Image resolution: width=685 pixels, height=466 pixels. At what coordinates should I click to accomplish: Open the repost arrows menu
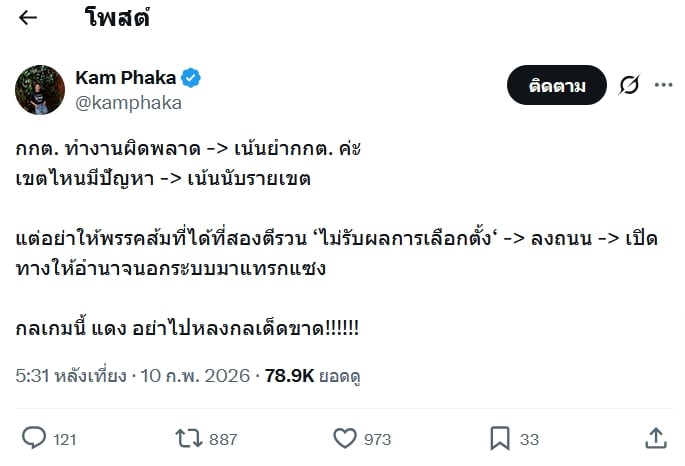(187, 438)
